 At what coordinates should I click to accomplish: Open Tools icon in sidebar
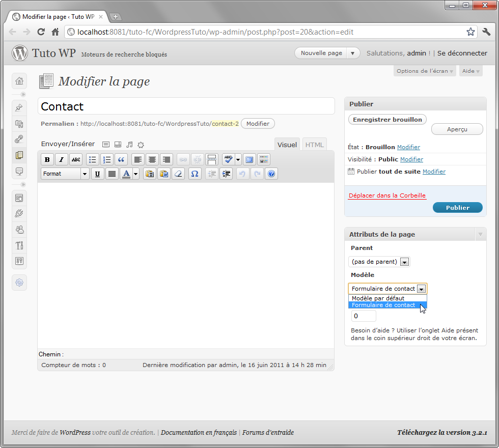pyautogui.click(x=19, y=245)
